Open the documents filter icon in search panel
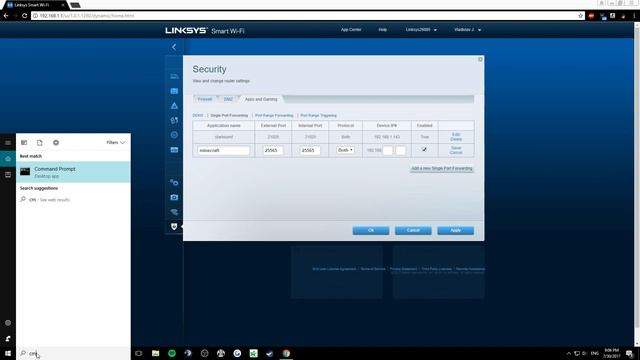640x360 pixels. point(40,142)
